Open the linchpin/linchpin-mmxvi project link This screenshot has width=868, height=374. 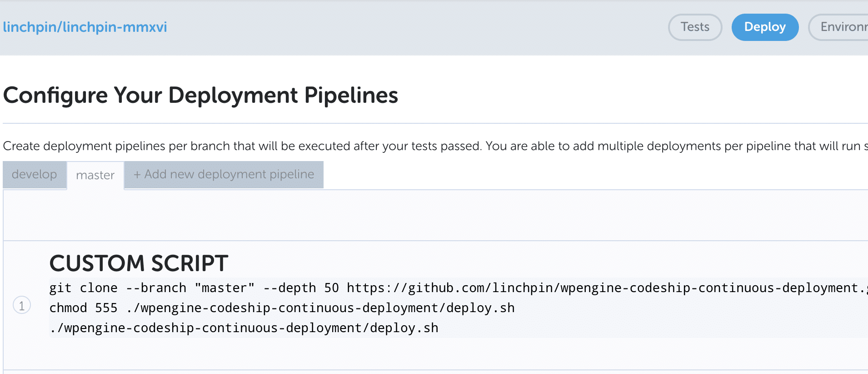tap(85, 27)
